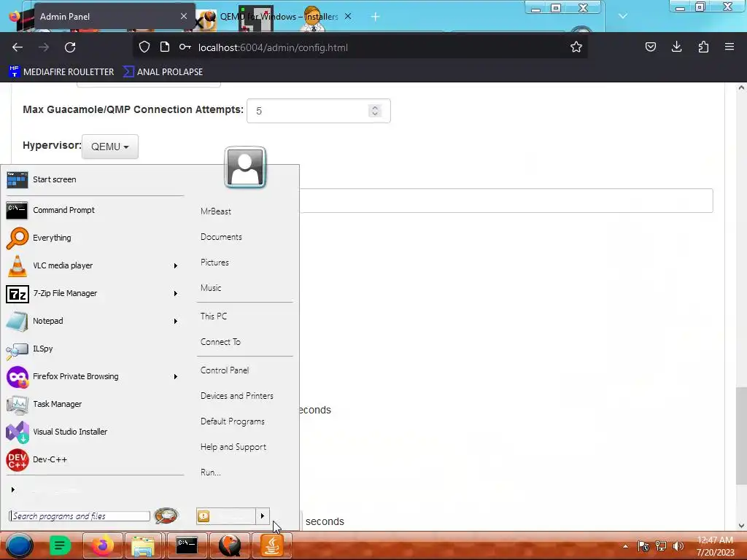
Task: Switch to QEMU for Windows Installers tab
Action: [x=279, y=17]
